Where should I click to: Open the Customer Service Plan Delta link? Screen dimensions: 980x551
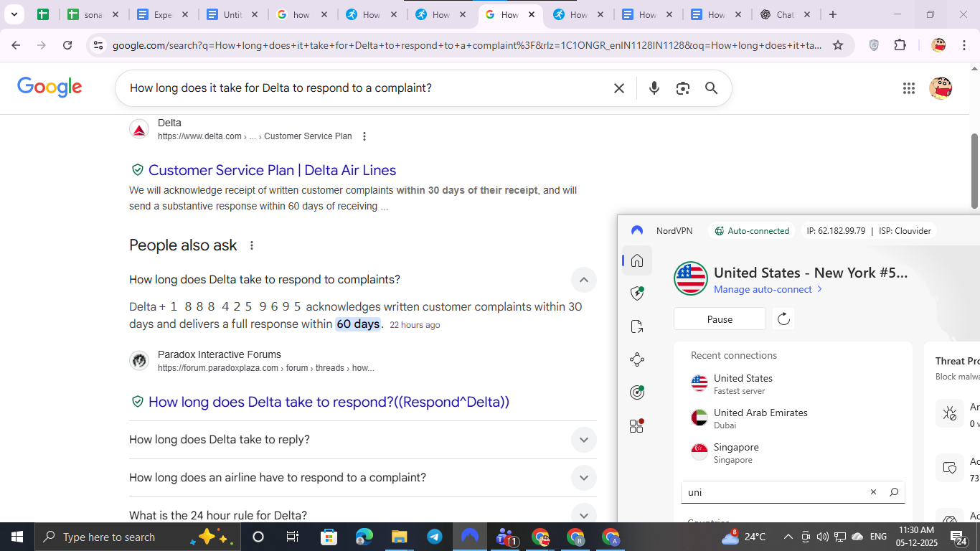[x=272, y=170]
